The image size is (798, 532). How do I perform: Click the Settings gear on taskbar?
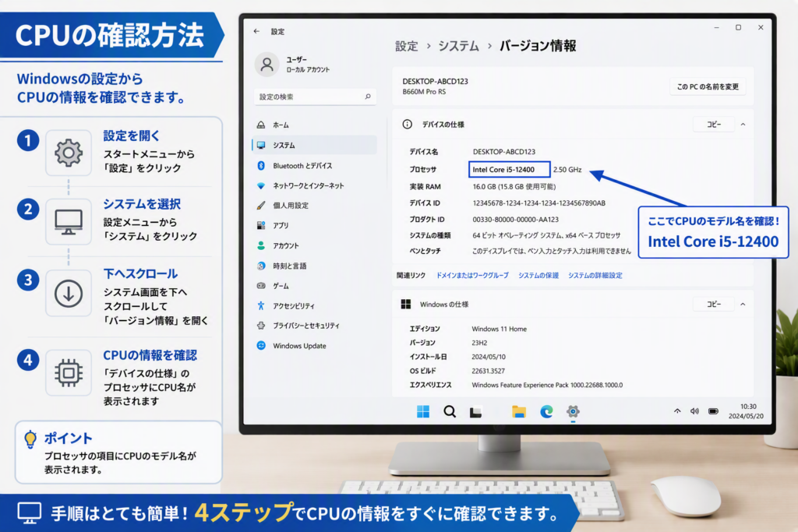[x=573, y=411]
